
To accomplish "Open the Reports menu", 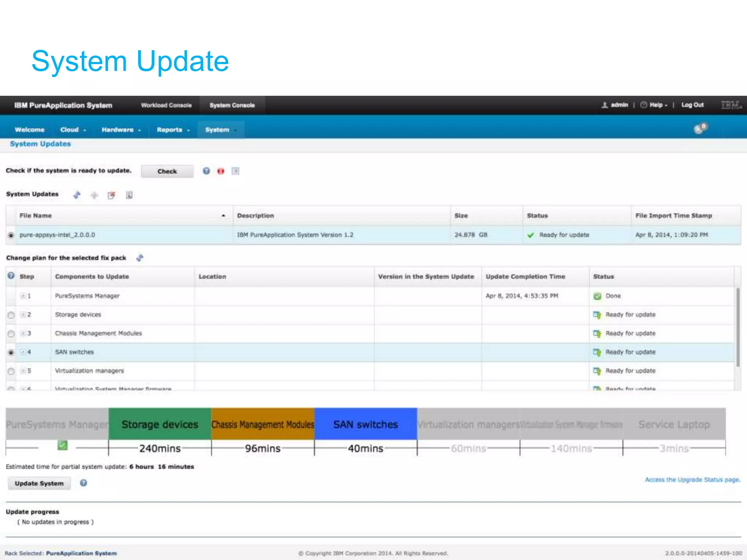I will pos(173,130).
